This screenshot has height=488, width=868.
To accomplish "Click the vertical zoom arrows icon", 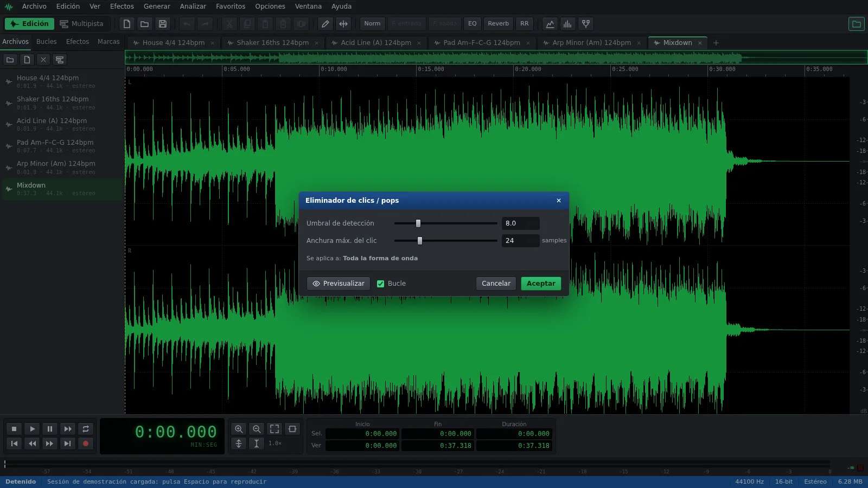I will click(239, 444).
